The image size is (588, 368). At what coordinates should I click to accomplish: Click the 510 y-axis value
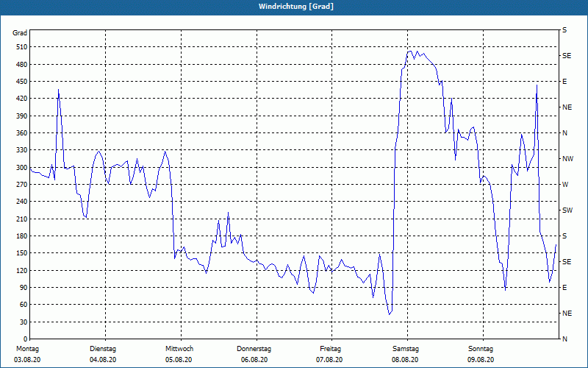tap(22, 47)
